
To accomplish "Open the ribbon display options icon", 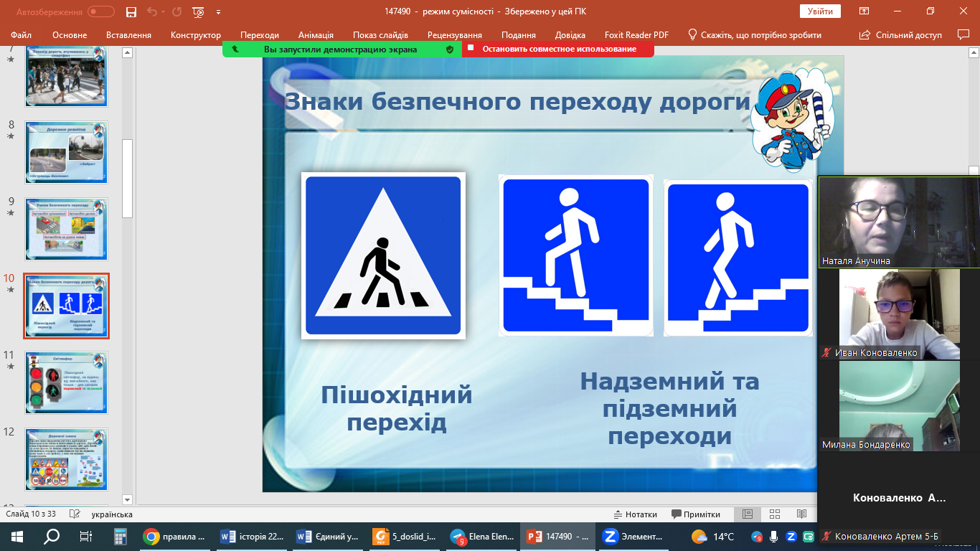I will pyautogui.click(x=864, y=11).
